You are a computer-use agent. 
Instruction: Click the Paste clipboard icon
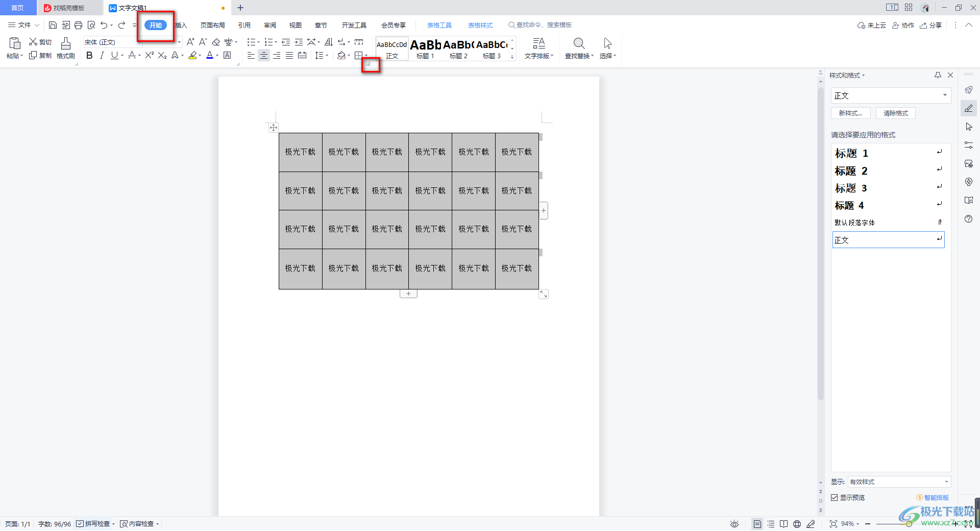pyautogui.click(x=15, y=43)
